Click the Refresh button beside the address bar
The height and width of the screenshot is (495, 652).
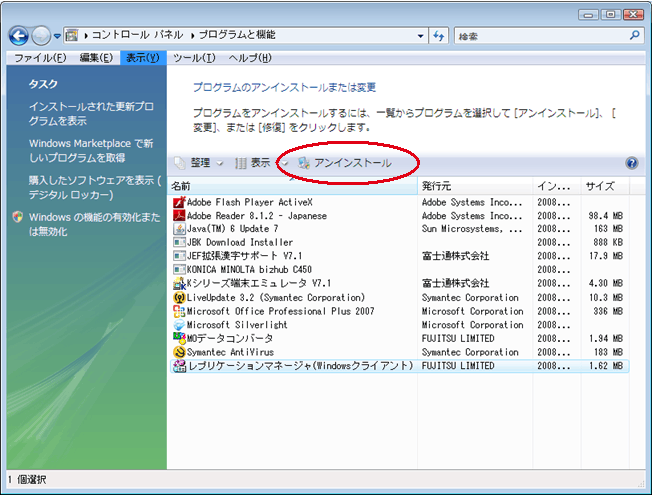coord(439,36)
